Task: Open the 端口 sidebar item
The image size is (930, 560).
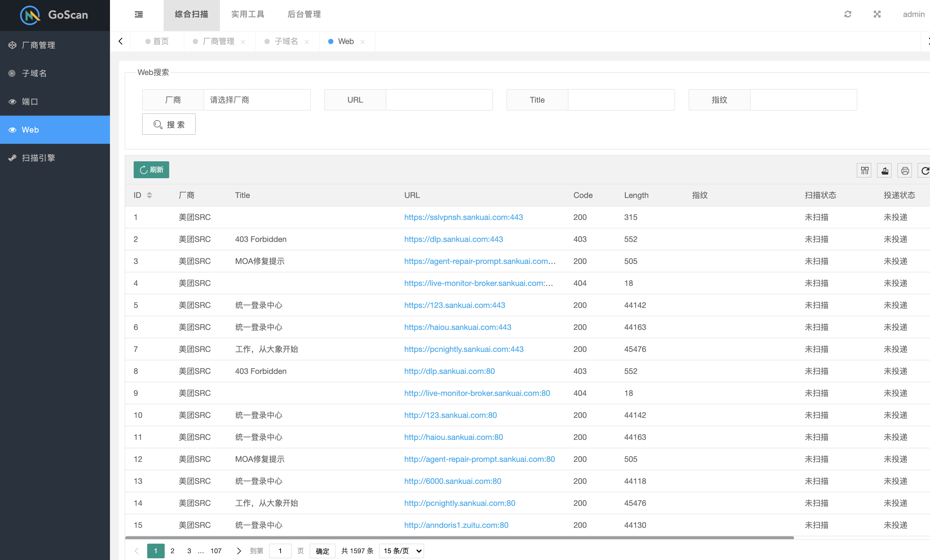Action: (55, 102)
